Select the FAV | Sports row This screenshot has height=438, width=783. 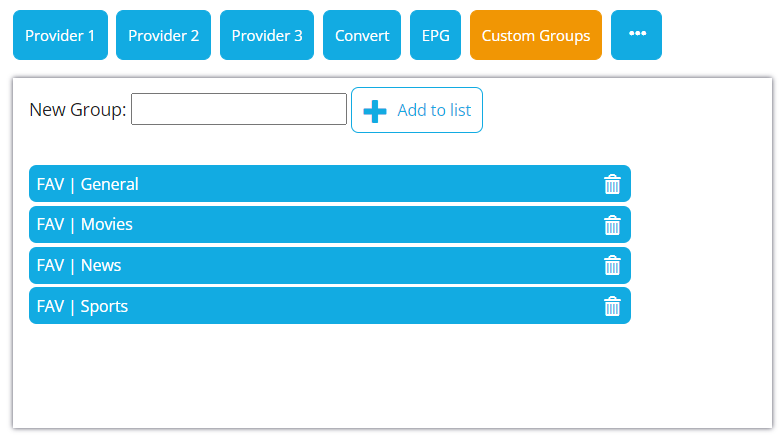tap(330, 306)
